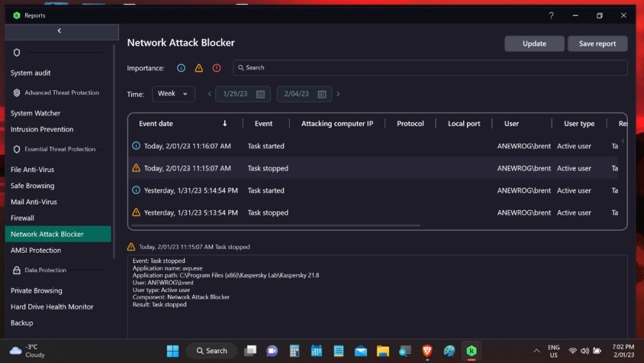Click the Search events field
The height and width of the screenshot is (363, 644).
tap(430, 68)
